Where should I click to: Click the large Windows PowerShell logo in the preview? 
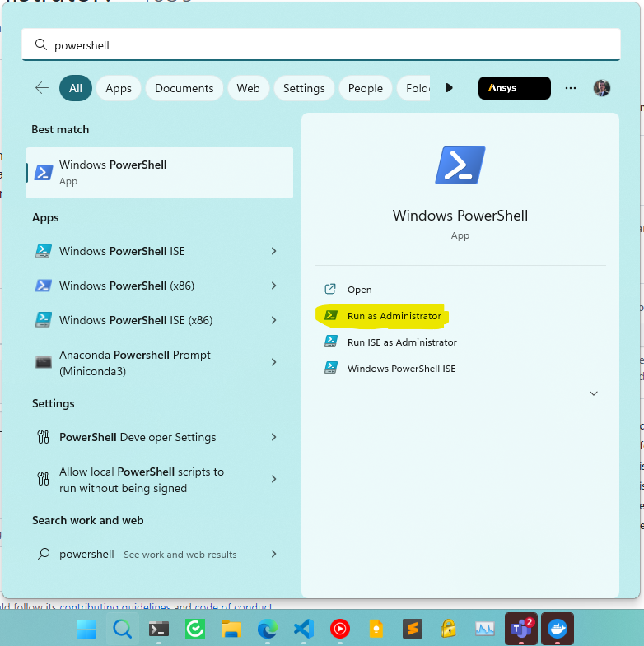click(460, 165)
